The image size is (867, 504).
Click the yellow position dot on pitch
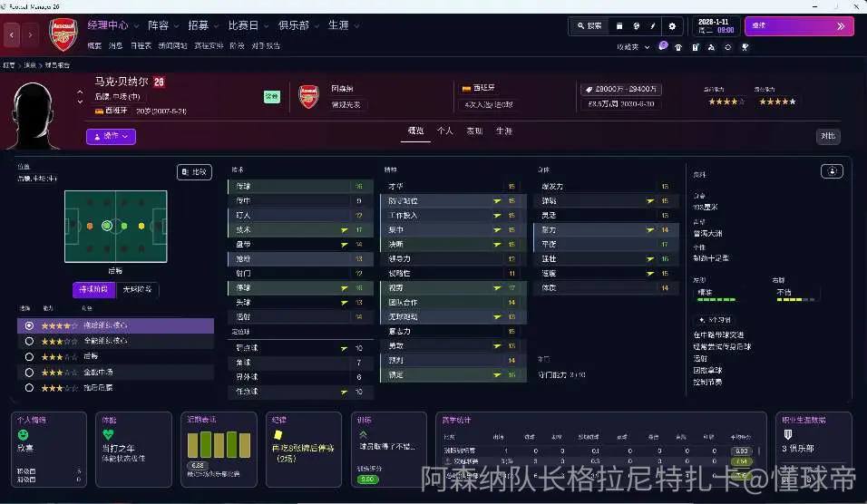tap(141, 226)
